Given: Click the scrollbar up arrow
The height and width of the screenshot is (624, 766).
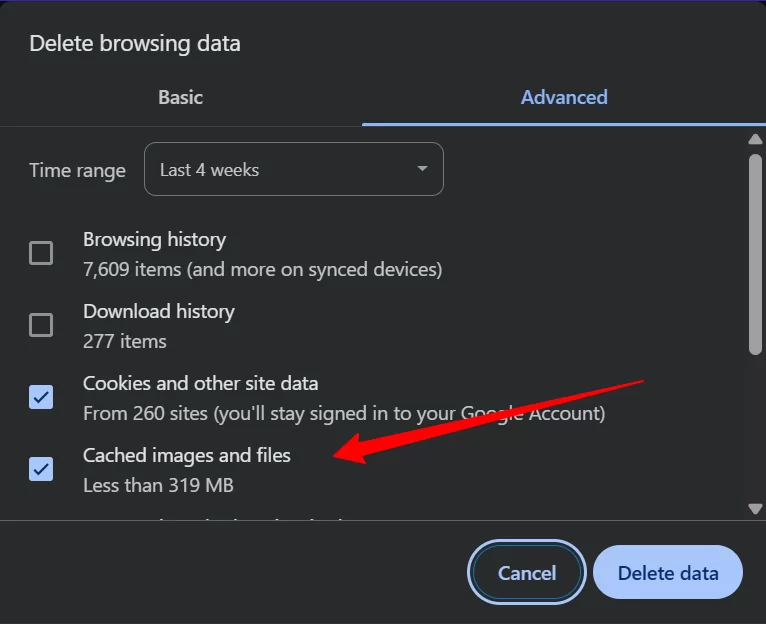Looking at the screenshot, I should [x=755, y=139].
